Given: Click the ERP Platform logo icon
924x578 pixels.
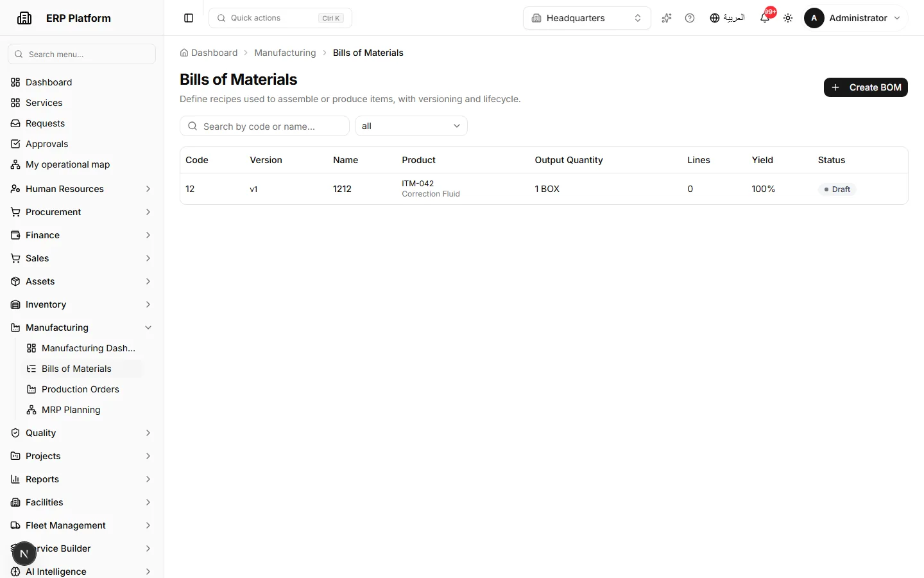Looking at the screenshot, I should [24, 18].
